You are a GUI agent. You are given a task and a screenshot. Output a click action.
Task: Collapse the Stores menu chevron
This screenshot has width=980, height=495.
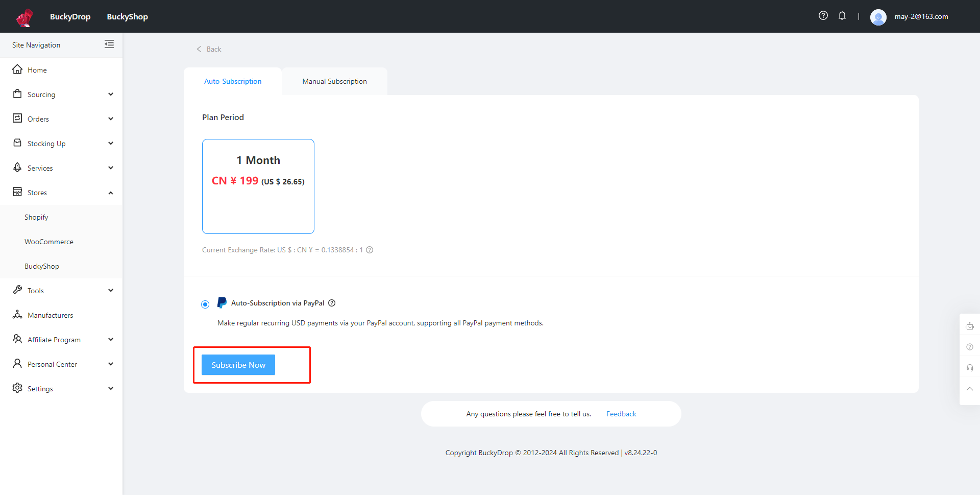111,193
